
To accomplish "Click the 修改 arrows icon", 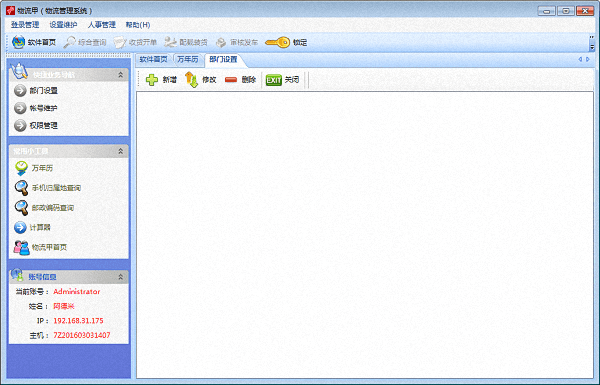I will click(191, 80).
